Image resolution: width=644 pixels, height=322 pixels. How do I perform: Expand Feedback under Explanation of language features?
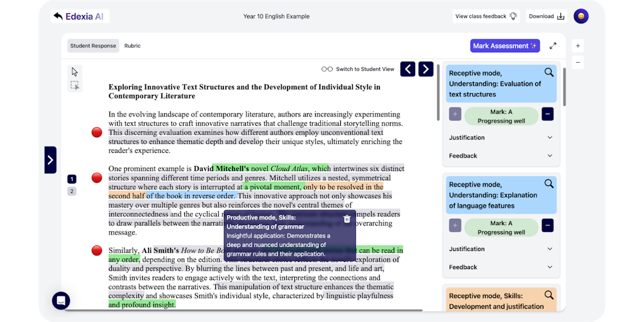tap(501, 267)
